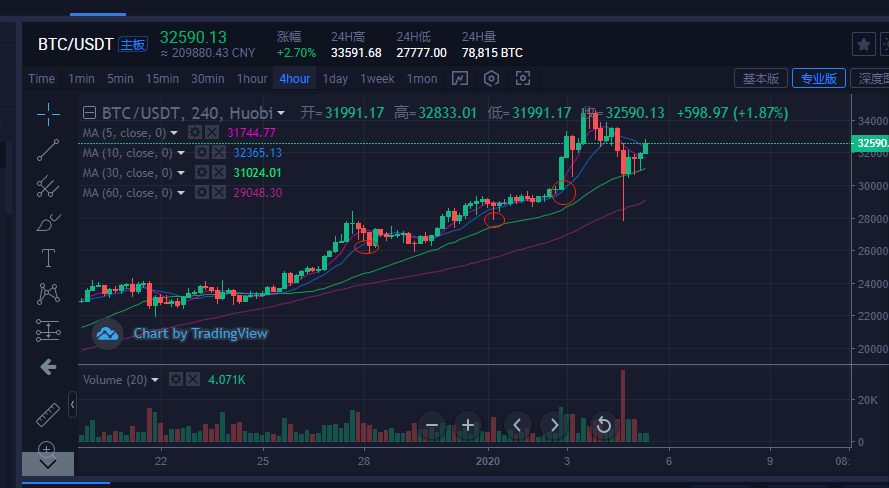
Task: Expand MA 30 indicator dropdown arrow
Action: (181, 173)
